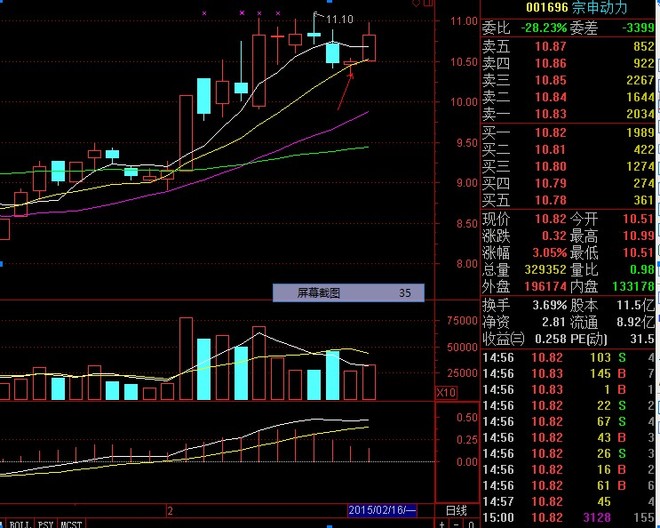This screenshot has width=660, height=528.
Task: Click the 委差 value -3399
Action: tap(639, 28)
